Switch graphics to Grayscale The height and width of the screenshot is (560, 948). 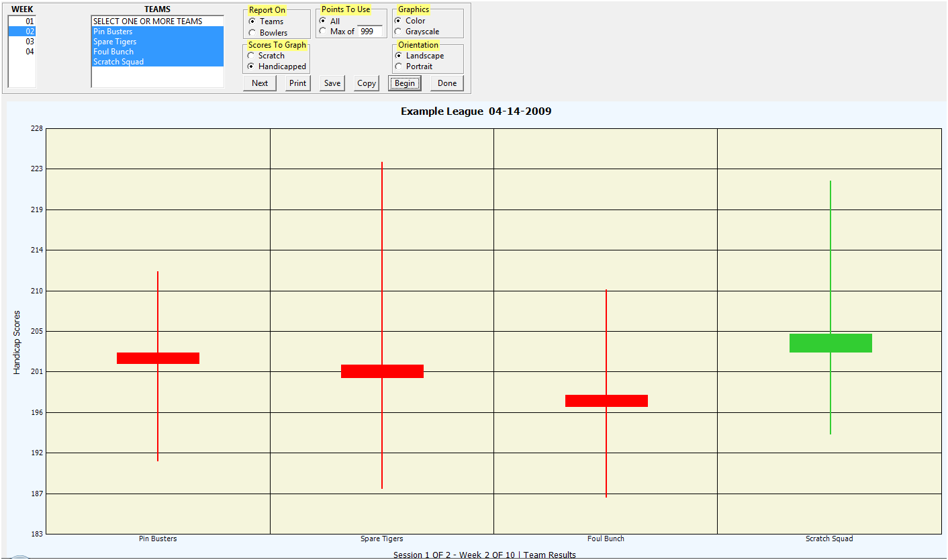(x=398, y=32)
